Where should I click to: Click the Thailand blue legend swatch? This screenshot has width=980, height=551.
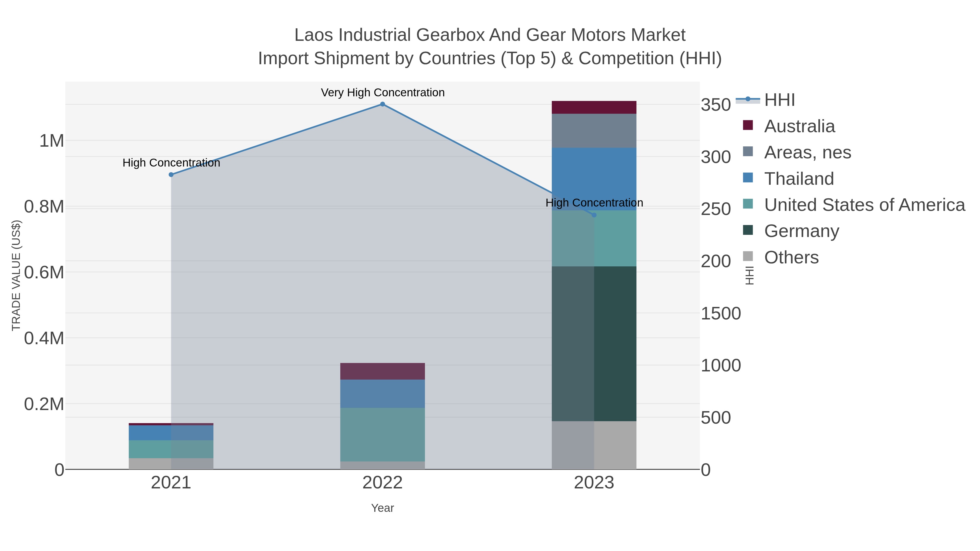748,178
